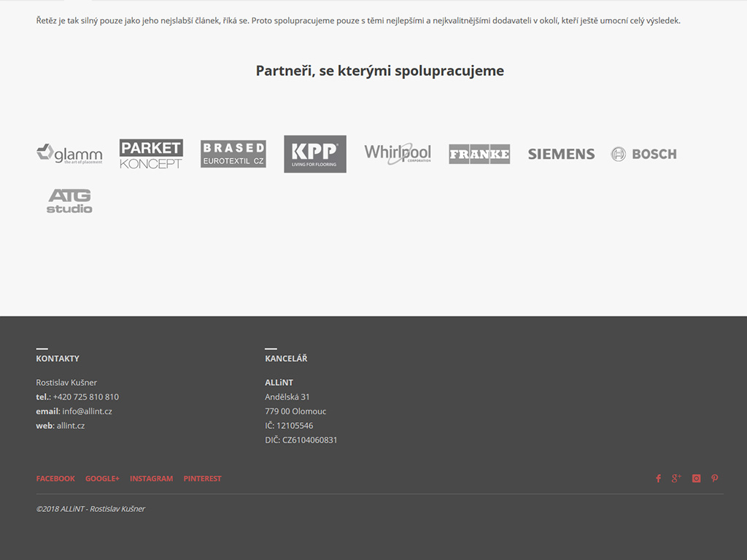The width and height of the screenshot is (747, 560).
Task: Click the info@allint.cz email address
Action: click(88, 411)
